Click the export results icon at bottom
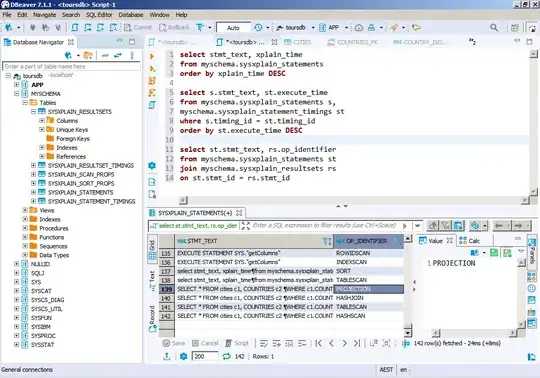The image size is (540, 378). pos(167,356)
